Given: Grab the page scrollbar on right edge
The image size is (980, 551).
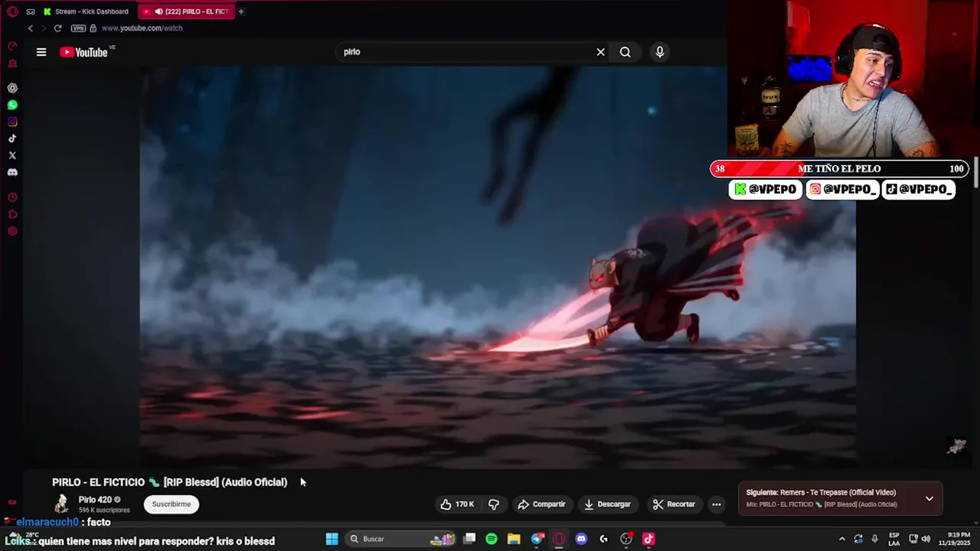Looking at the screenshot, I should click(x=976, y=174).
